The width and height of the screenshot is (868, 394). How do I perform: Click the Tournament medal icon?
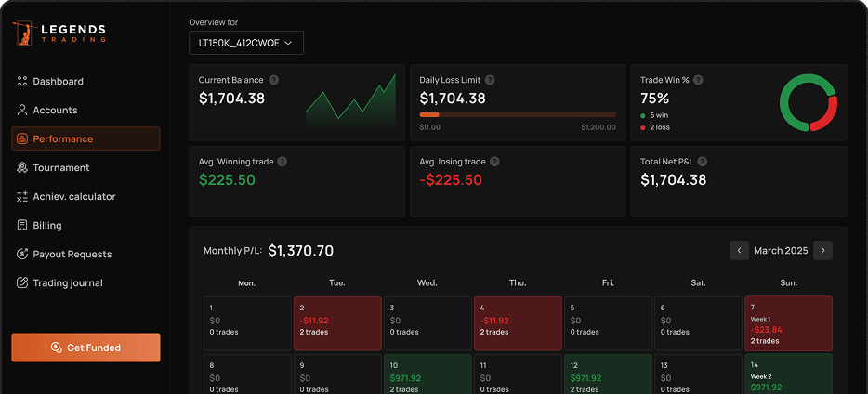pos(22,167)
